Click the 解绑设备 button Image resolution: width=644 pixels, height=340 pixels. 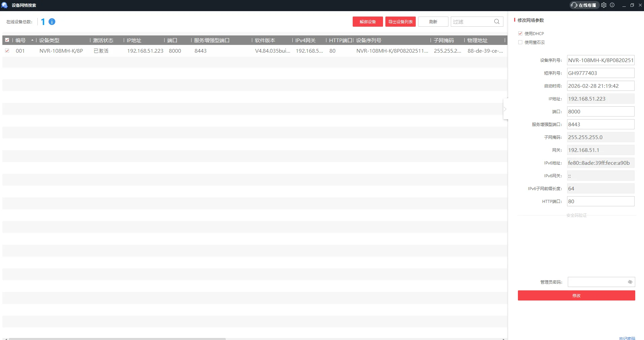click(x=368, y=22)
